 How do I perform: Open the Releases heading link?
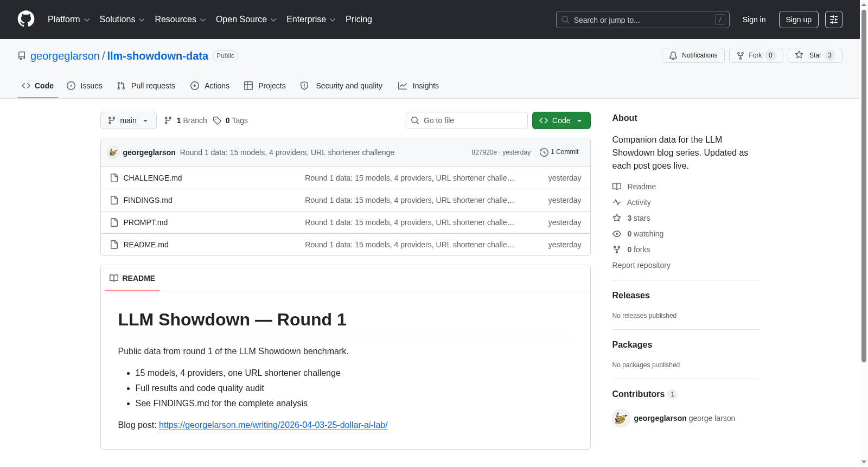point(631,296)
